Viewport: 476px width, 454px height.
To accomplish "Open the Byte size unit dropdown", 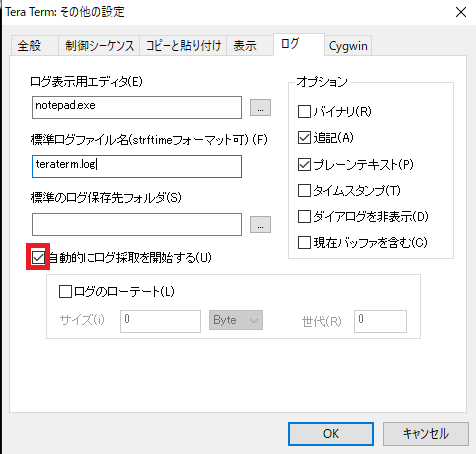I will (x=236, y=320).
